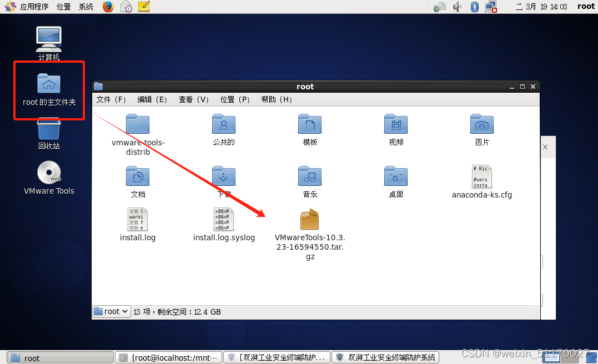The width and height of the screenshot is (598, 364).
Task: Click the install.log.syslog file name label
Action: pyautogui.click(x=224, y=237)
